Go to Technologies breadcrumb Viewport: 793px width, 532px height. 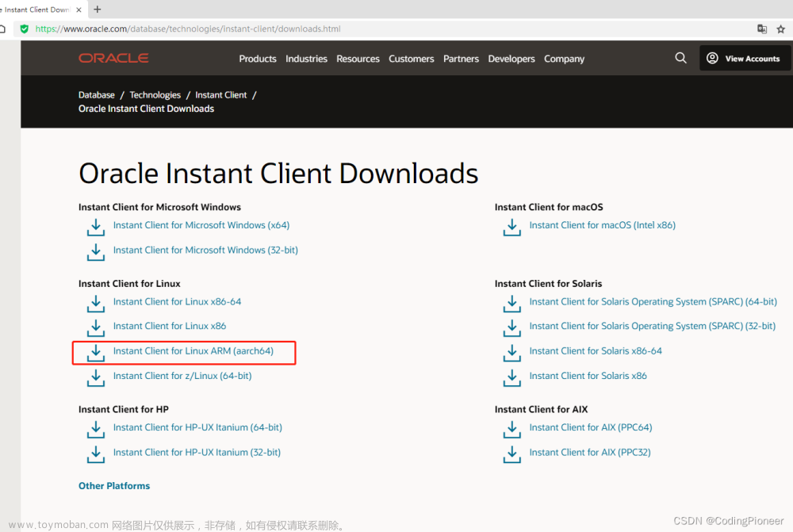tap(155, 95)
